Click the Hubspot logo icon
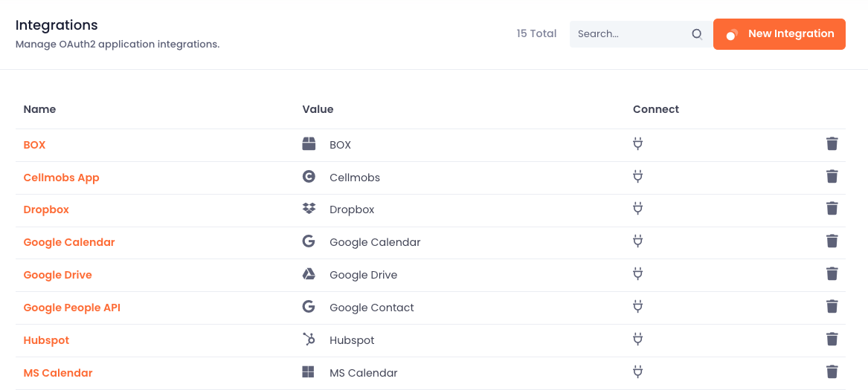868x390 pixels. [309, 339]
